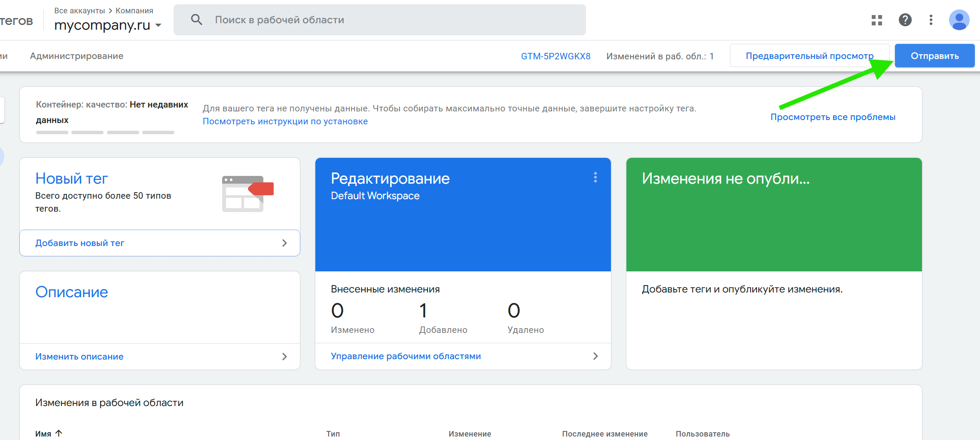The height and width of the screenshot is (440, 980).
Task: Click the GTM-5P2WGKX8 container ID
Action: click(x=556, y=56)
